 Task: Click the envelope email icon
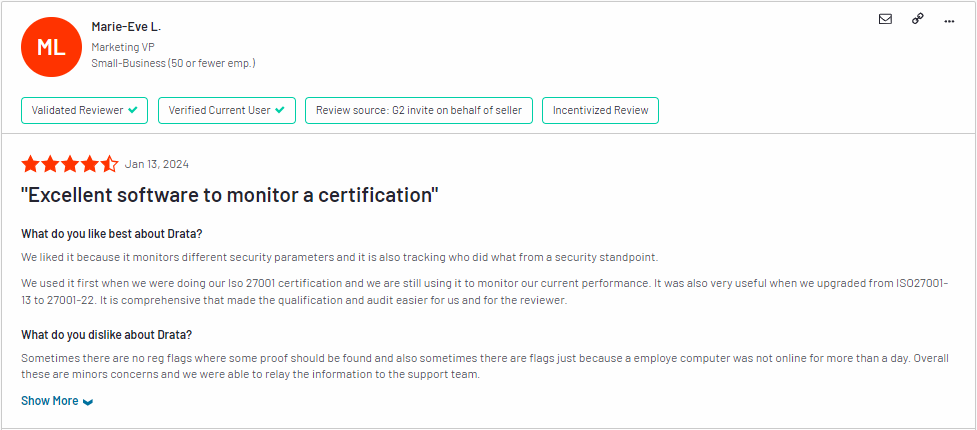885,19
